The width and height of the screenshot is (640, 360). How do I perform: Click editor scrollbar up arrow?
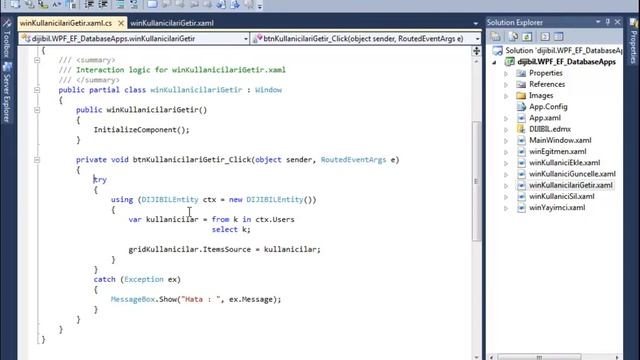tap(476, 61)
